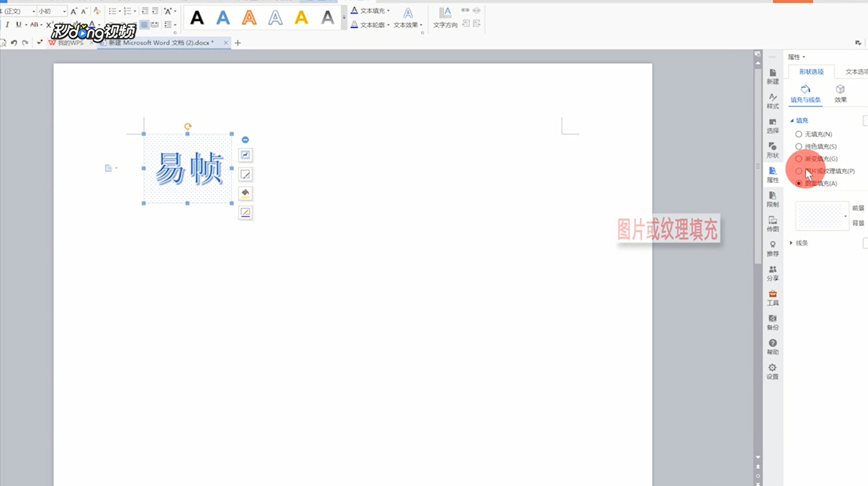868x486 pixels.
Task: Click the clear formatting eraser icon
Action: (97, 11)
